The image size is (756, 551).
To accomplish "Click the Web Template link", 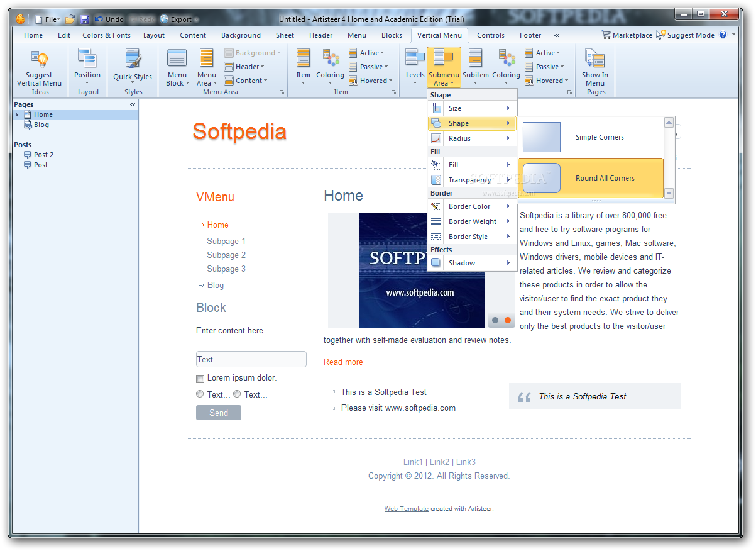I will tap(407, 509).
